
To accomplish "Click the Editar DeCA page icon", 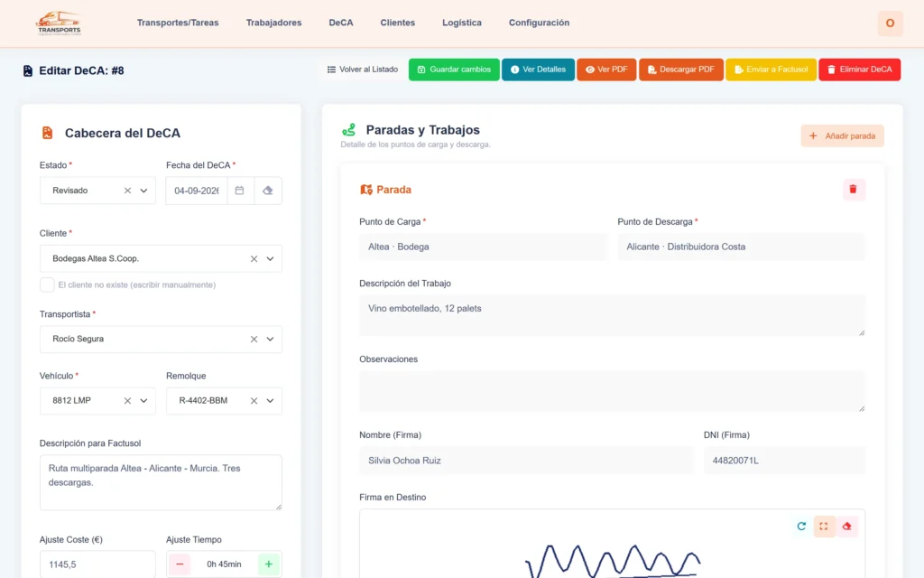I will coord(28,70).
